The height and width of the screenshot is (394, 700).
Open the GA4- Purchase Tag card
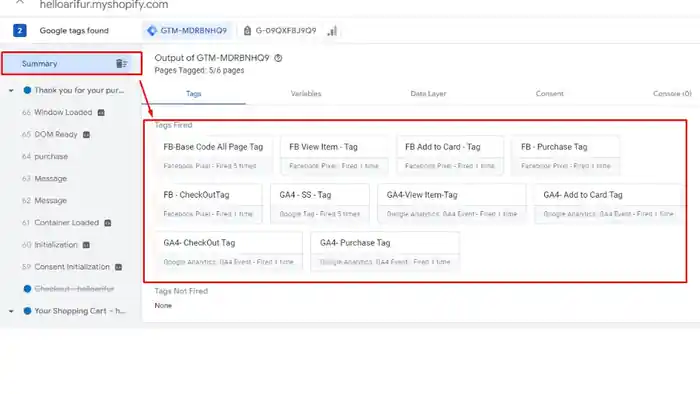[x=385, y=252]
